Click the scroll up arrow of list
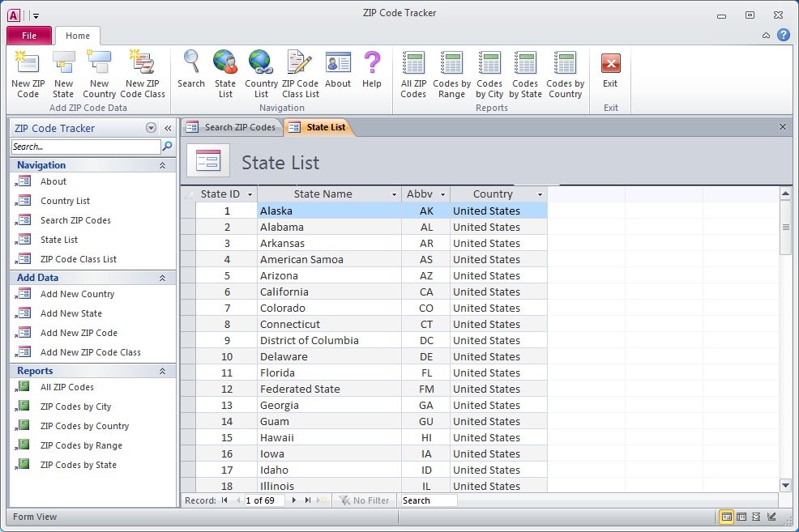The image size is (799, 532). point(785,194)
